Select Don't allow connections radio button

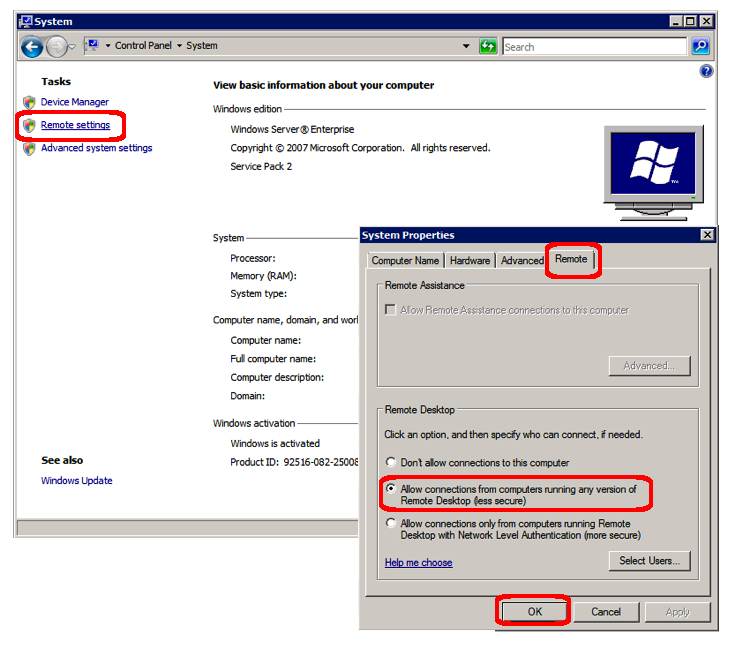point(390,462)
